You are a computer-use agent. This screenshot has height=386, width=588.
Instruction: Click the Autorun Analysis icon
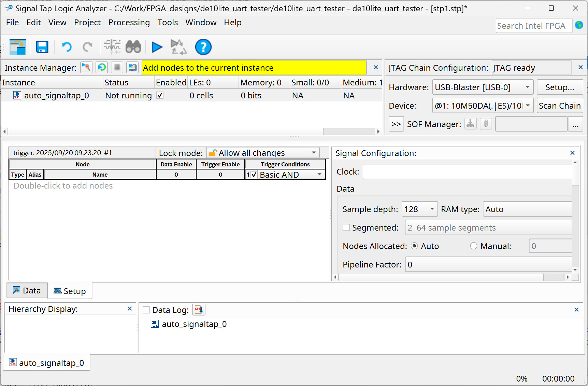pyautogui.click(x=102, y=67)
